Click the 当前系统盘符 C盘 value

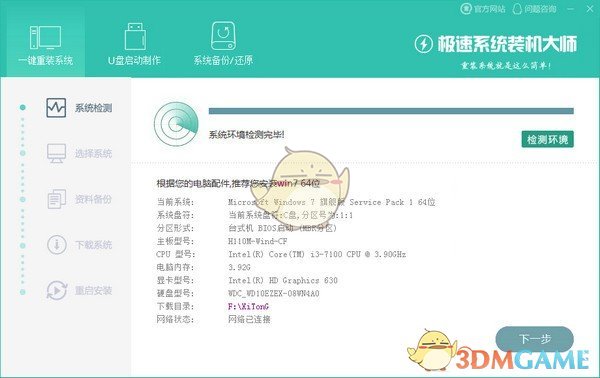pos(290,215)
